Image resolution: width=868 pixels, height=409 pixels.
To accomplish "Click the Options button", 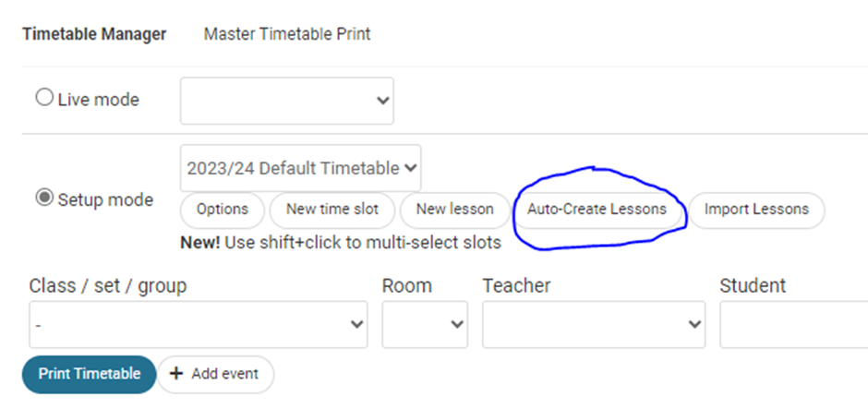I will tap(223, 210).
